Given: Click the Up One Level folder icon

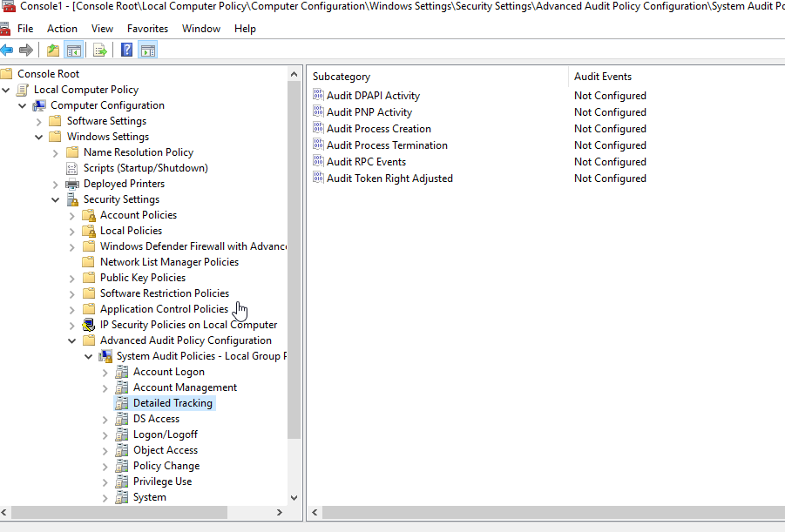Looking at the screenshot, I should point(53,50).
